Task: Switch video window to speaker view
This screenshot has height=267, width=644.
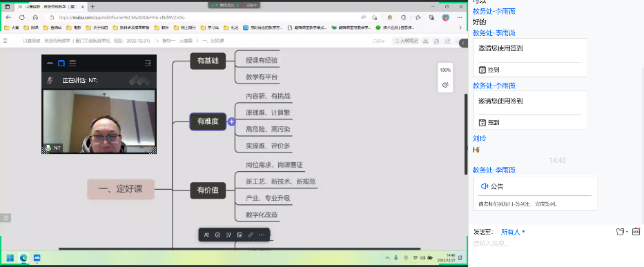Action: tap(61, 63)
